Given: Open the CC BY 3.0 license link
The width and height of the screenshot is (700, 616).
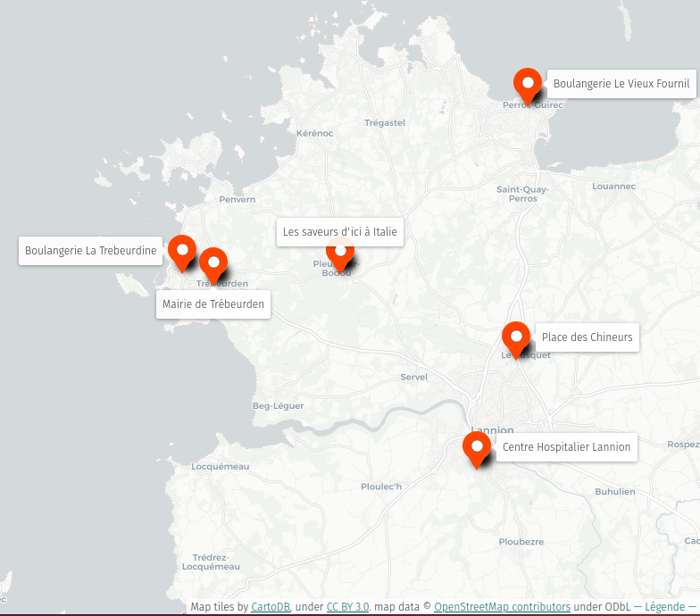Looking at the screenshot, I should point(347,607).
